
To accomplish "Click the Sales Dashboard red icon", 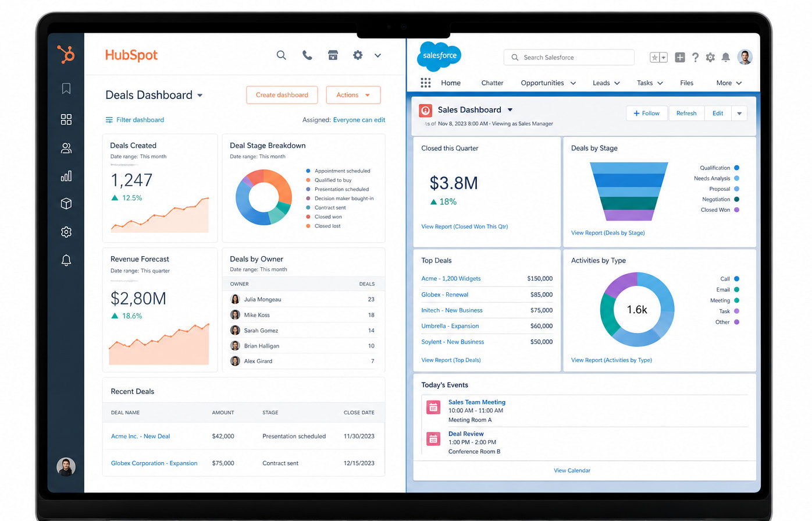I will [x=426, y=110].
